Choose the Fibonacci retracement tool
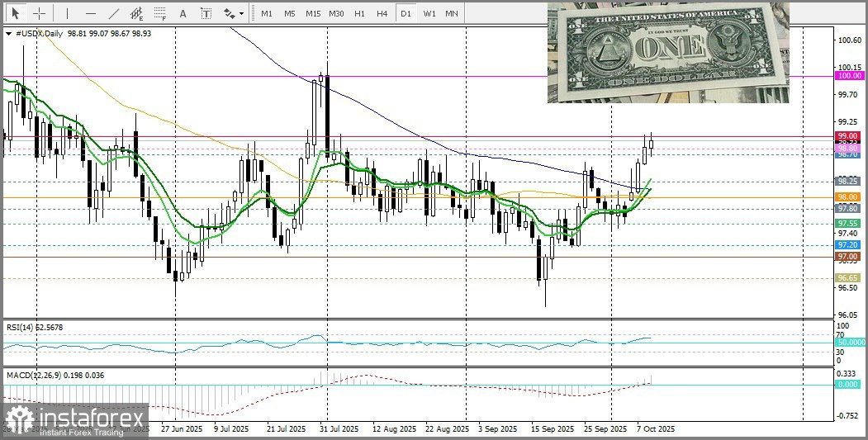Viewport: 868px width, 440px height. click(x=159, y=14)
